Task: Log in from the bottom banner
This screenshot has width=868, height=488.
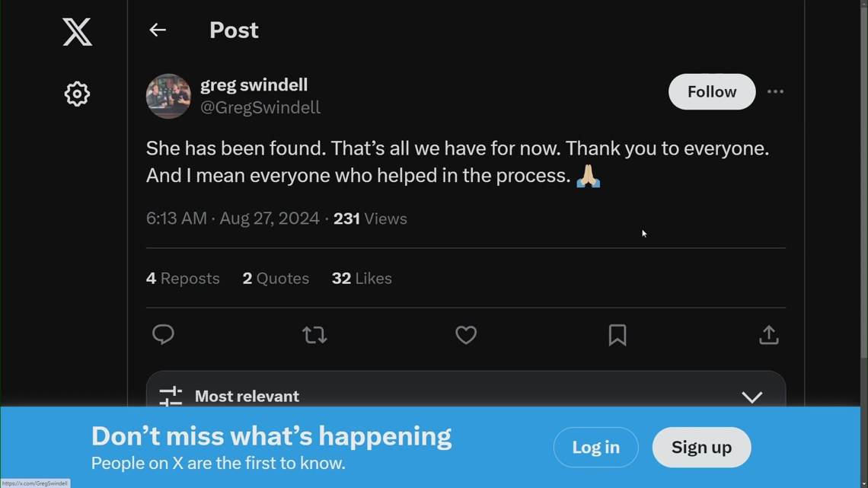Action: point(595,448)
